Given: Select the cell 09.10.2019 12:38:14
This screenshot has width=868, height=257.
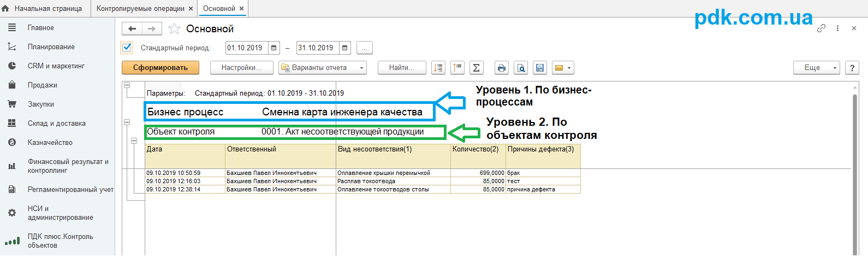Looking at the screenshot, I should [185, 189].
